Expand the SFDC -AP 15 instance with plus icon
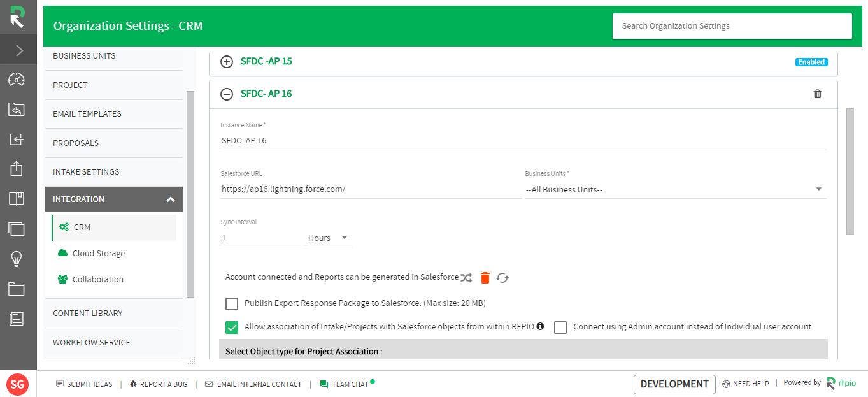This screenshot has width=868, height=397. click(x=227, y=62)
